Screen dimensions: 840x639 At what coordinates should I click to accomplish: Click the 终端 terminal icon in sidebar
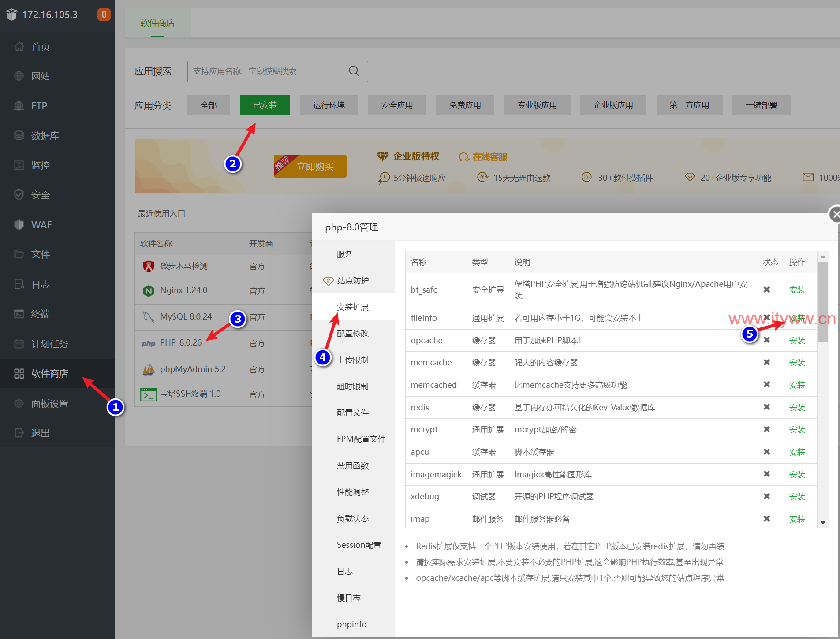pyautogui.click(x=19, y=314)
